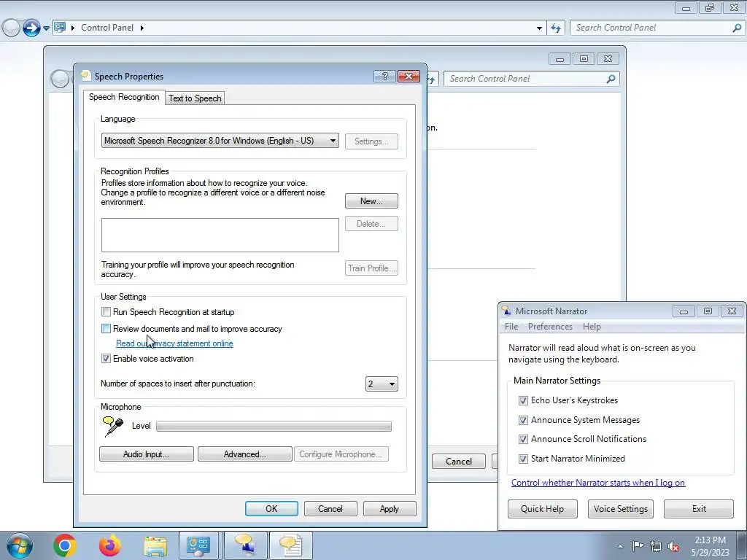This screenshot has height=560, width=747.
Task: Click Narrator Quick Help button
Action: (x=542, y=508)
